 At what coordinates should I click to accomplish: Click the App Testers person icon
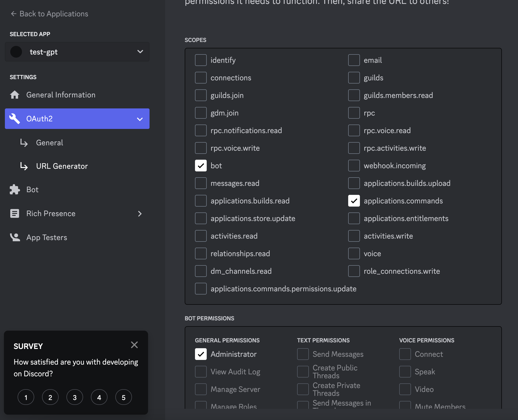pos(15,237)
